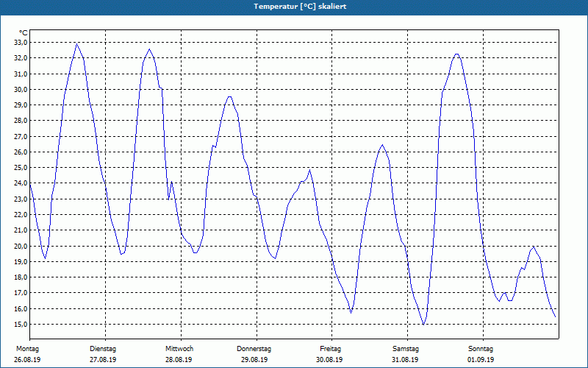588x368 pixels.
Task: Click the date 26.08.19
Action: (27, 360)
